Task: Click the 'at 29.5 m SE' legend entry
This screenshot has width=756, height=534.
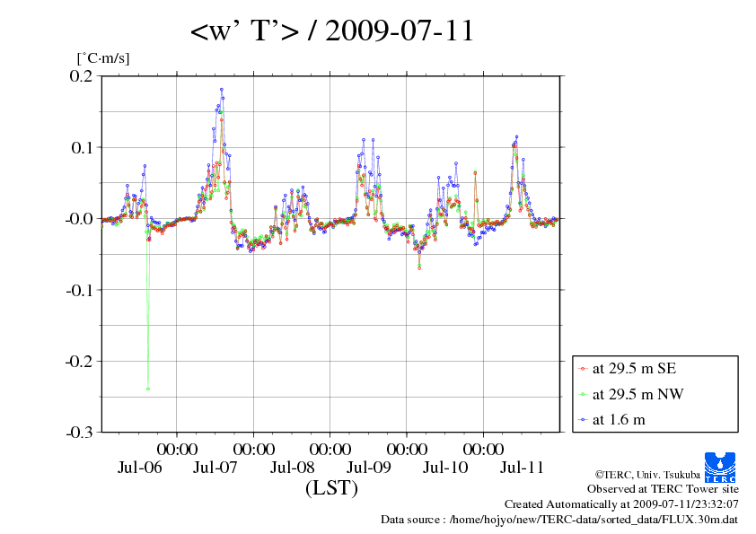Action: 634,369
